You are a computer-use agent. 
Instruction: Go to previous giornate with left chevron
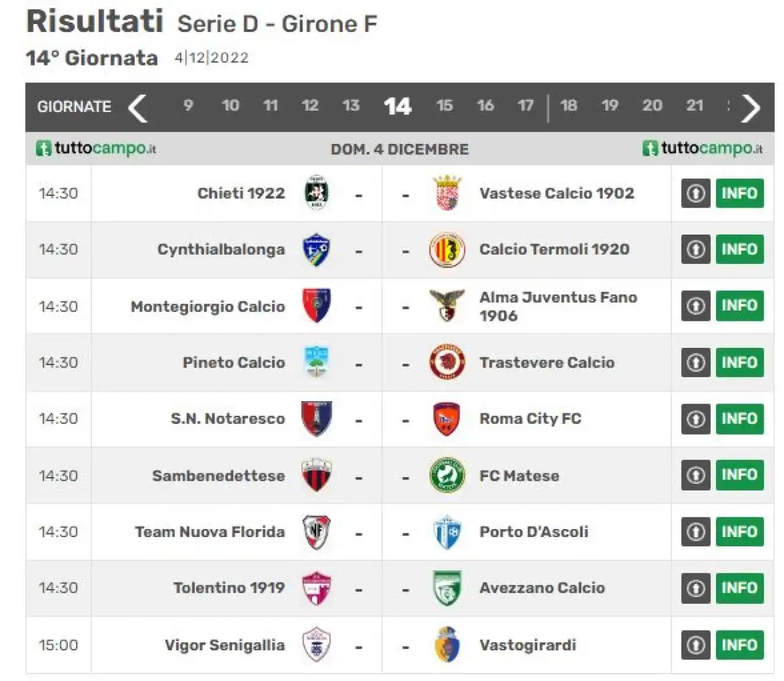pos(137,108)
